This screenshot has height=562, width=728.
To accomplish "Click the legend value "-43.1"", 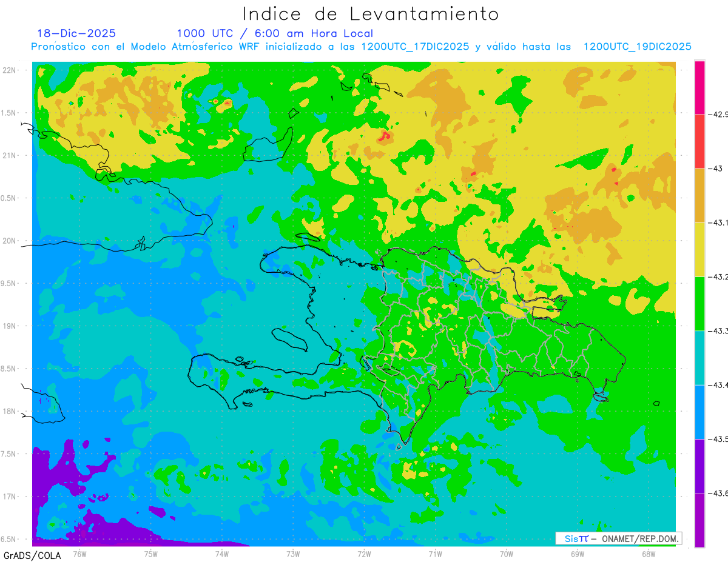I will click(x=718, y=222).
